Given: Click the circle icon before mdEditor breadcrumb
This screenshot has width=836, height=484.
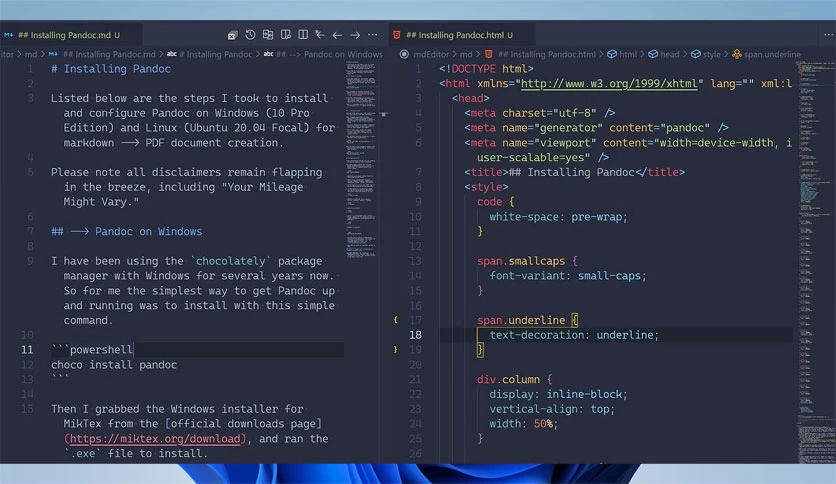Looking at the screenshot, I should tap(404, 54).
